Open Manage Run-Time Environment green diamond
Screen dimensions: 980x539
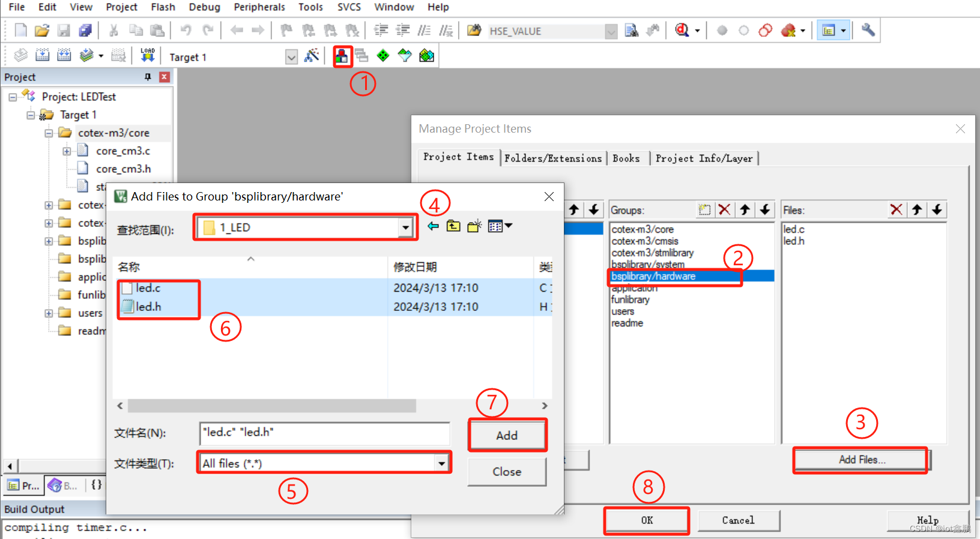(383, 56)
